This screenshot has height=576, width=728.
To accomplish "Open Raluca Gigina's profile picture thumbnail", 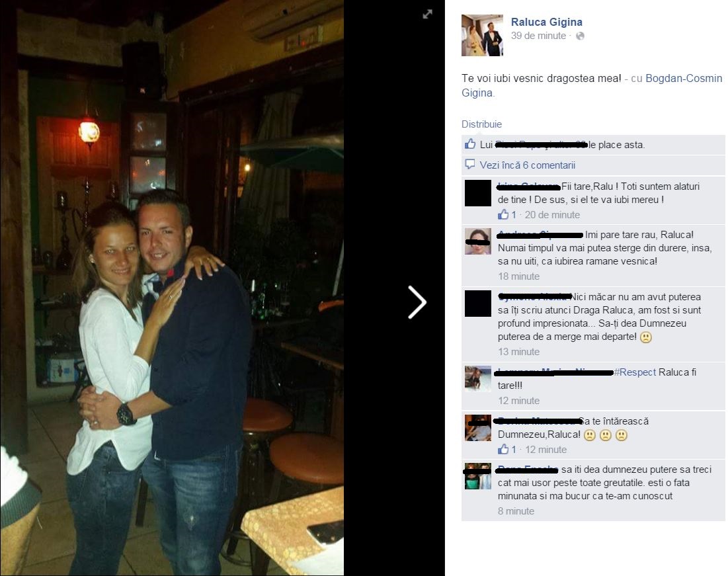I will [x=482, y=35].
